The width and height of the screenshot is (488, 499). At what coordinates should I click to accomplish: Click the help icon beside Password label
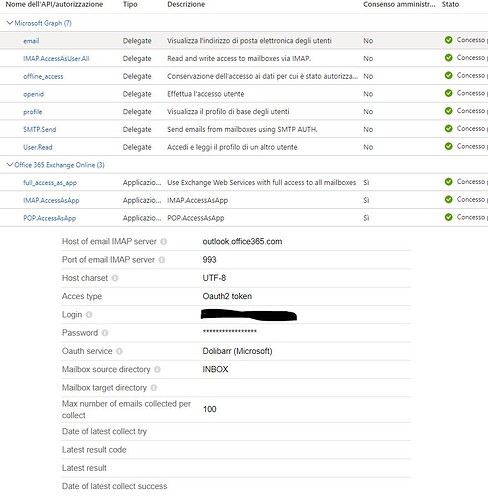click(105, 333)
